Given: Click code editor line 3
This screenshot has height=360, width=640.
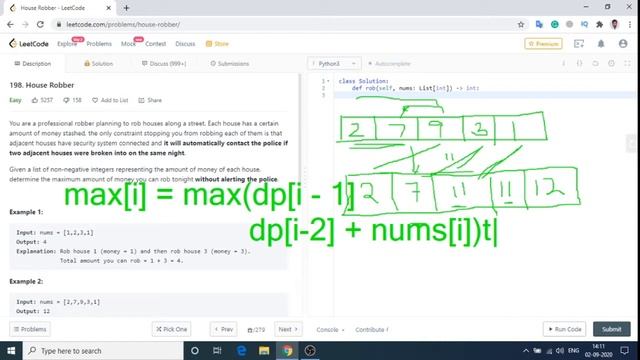Looking at the screenshot, I should [x=484, y=95].
